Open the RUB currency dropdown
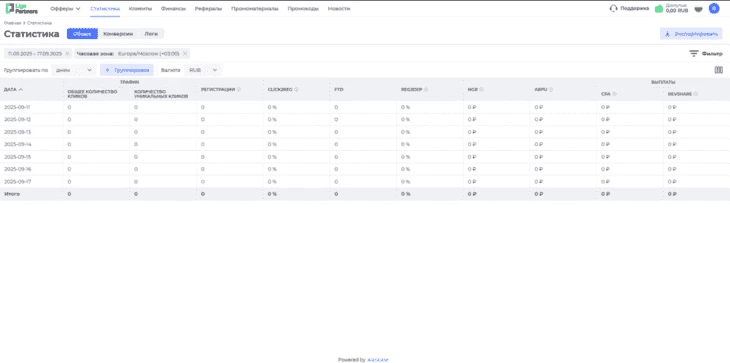The height and width of the screenshot is (363, 730). 203,70
